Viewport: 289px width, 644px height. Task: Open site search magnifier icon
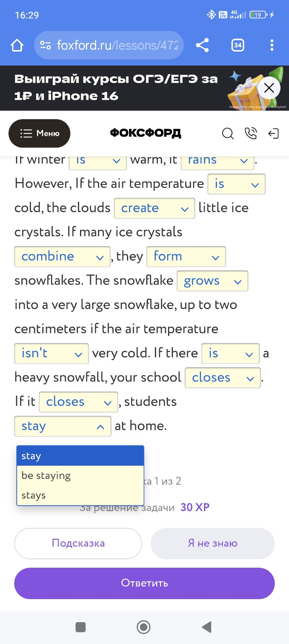[227, 134]
